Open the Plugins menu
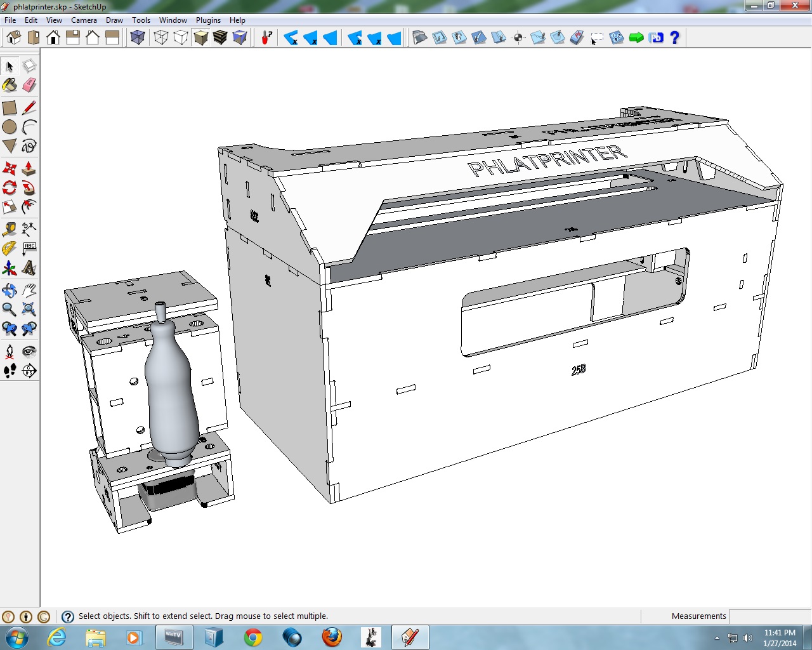812x650 pixels. click(208, 20)
